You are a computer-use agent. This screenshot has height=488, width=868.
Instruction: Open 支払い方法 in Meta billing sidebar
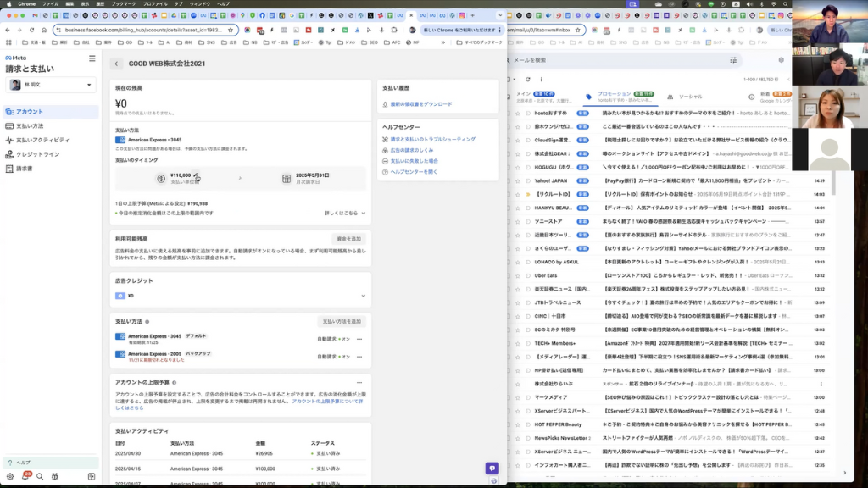tap(51, 126)
